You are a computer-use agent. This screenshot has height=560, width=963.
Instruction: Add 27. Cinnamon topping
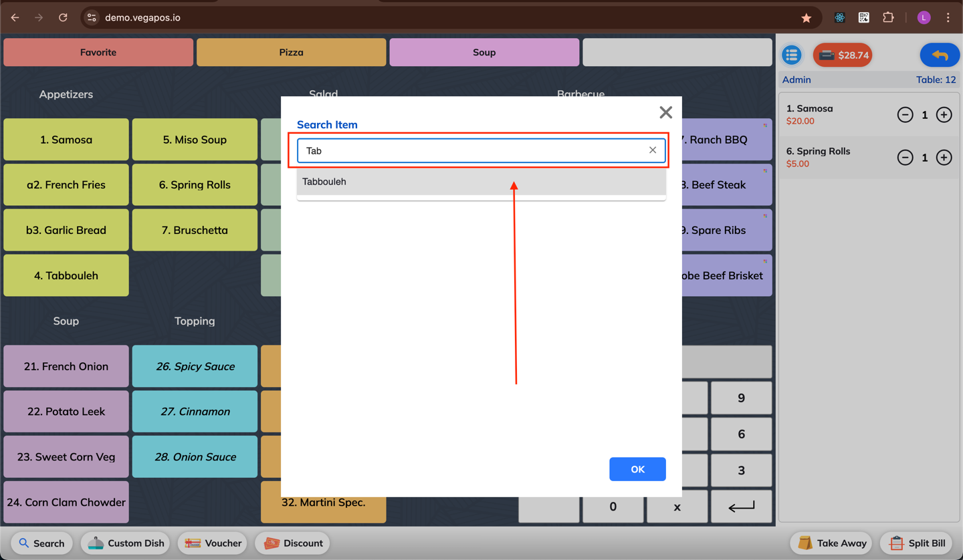(x=195, y=412)
